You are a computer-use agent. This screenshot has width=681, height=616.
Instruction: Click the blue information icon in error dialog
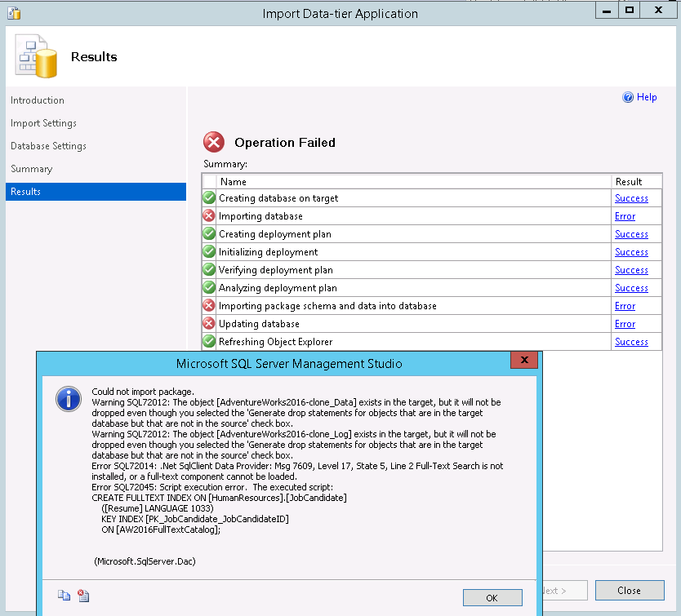click(x=69, y=398)
